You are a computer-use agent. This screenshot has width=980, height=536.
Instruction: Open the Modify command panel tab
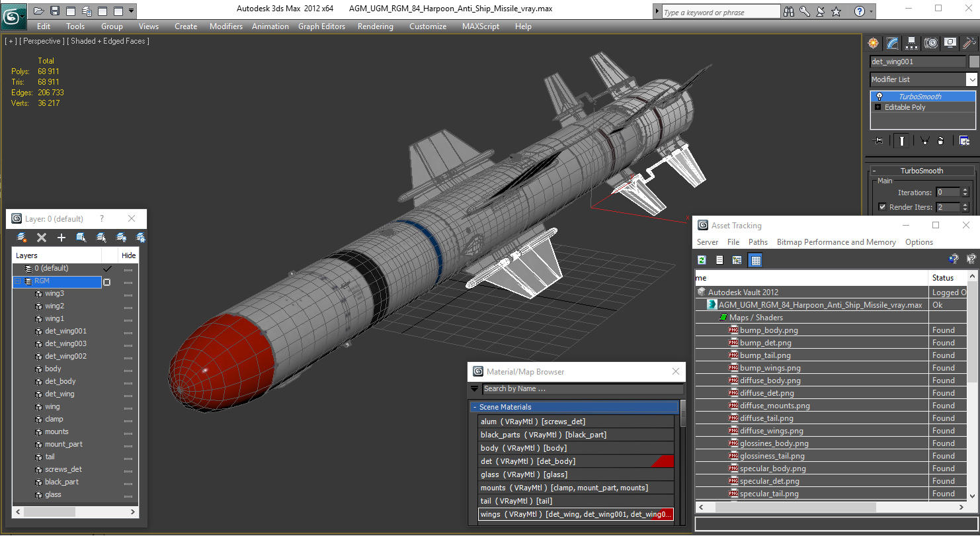point(893,43)
